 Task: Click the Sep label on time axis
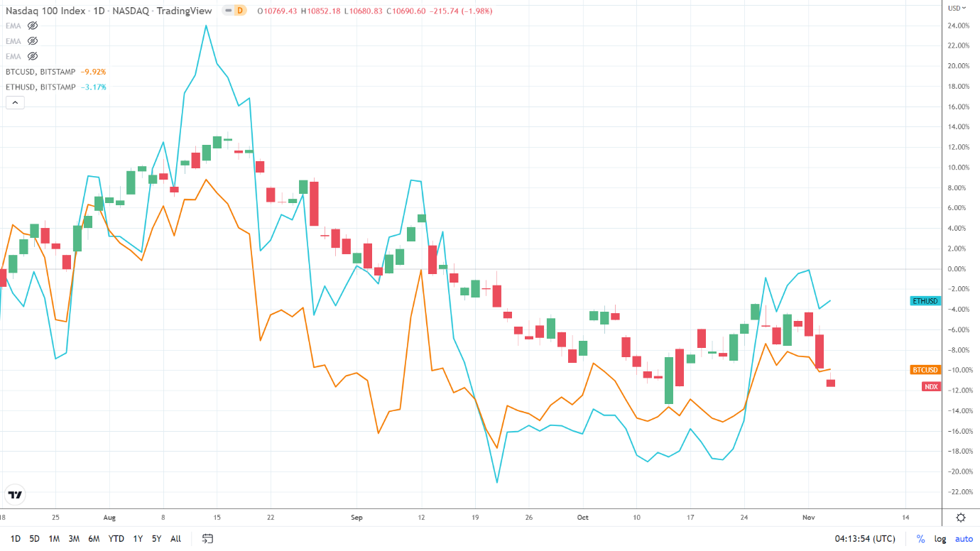click(x=356, y=518)
